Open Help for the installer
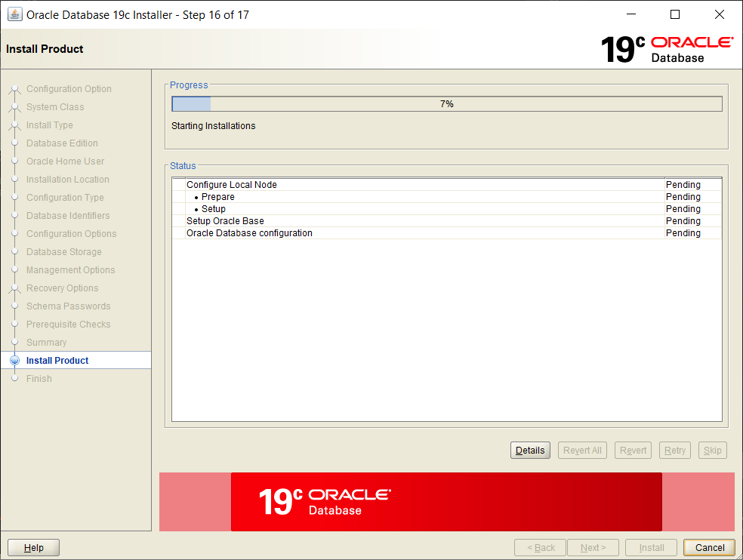Screen dimensions: 743x560 point(34,548)
